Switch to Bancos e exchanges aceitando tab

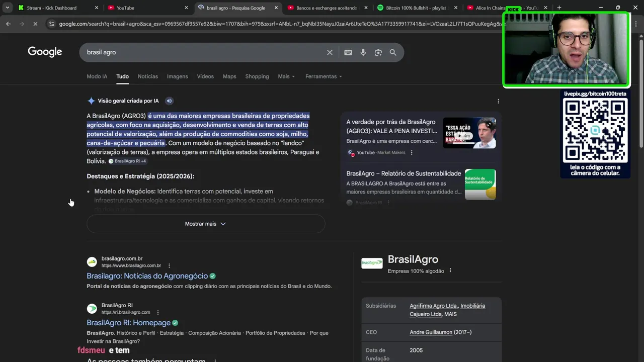point(328,8)
